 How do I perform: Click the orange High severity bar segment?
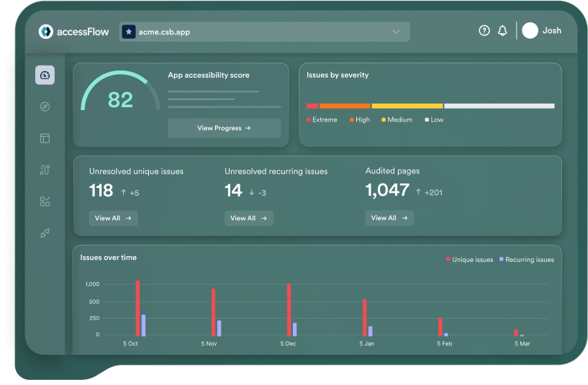tap(344, 106)
